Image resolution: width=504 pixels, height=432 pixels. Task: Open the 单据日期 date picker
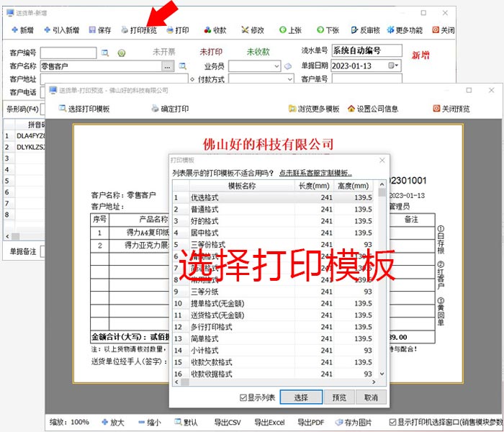[393, 66]
